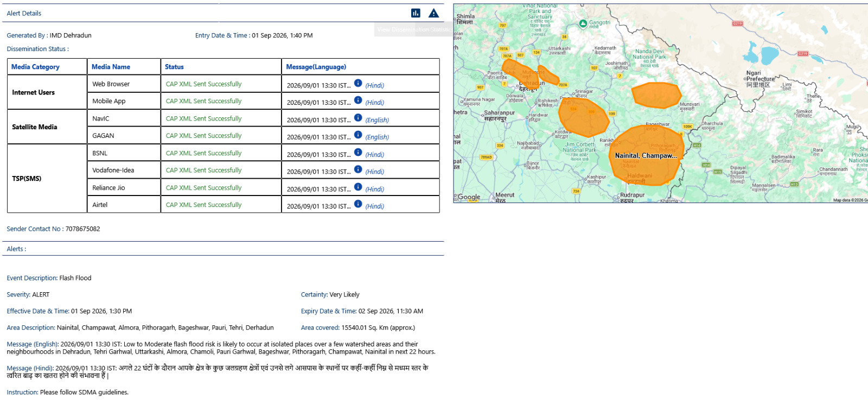Click the GAGAN media name

click(x=103, y=136)
